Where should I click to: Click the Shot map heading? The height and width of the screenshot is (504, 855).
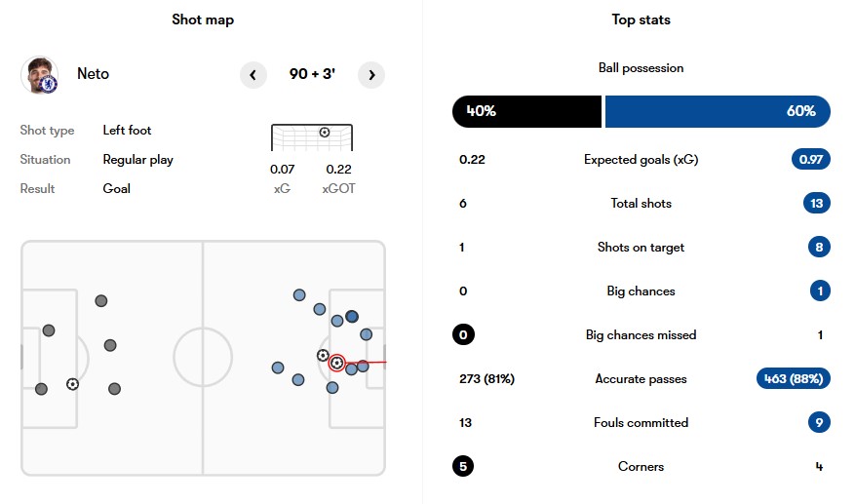(x=203, y=19)
